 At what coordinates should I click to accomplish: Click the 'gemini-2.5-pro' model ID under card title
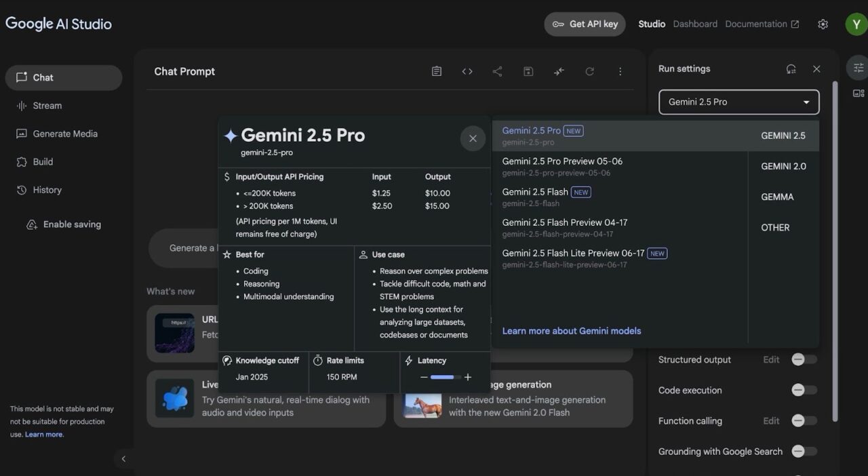(x=267, y=153)
